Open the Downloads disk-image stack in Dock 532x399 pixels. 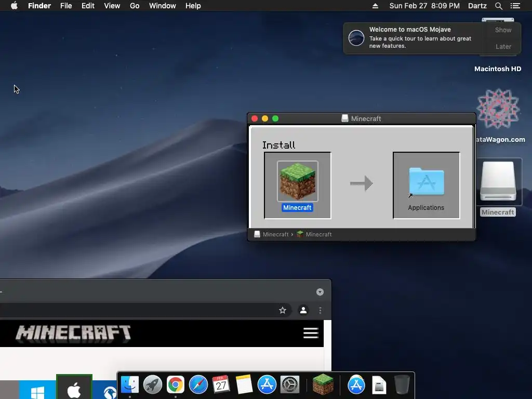(x=379, y=385)
